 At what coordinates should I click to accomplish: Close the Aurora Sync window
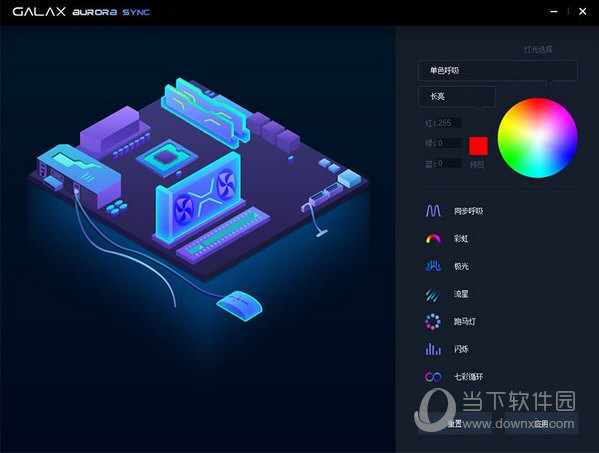coord(583,12)
